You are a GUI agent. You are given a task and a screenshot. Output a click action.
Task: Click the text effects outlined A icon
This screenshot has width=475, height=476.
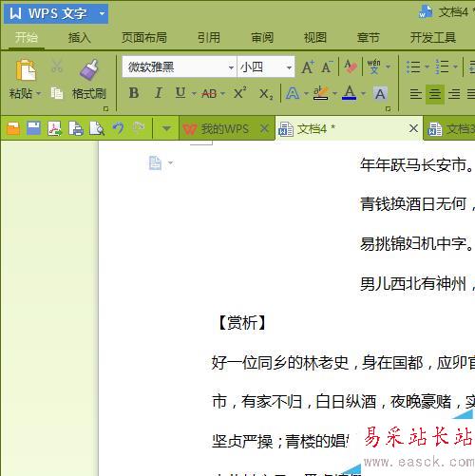tap(293, 93)
